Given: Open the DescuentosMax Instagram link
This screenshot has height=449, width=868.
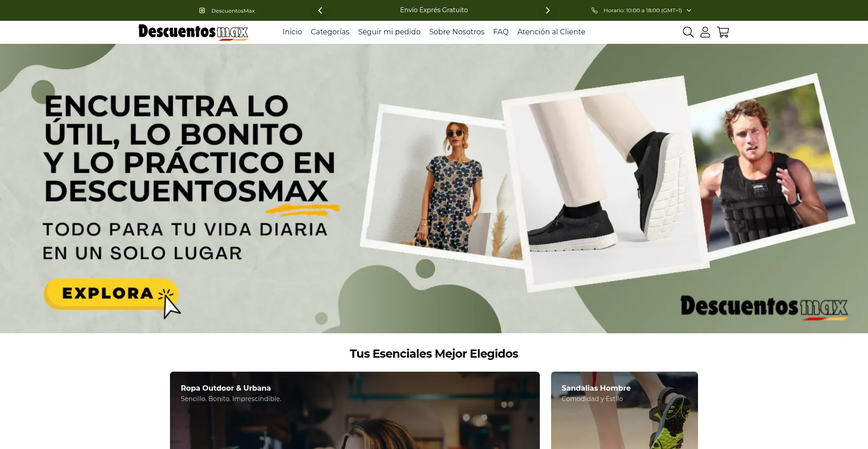Looking at the screenshot, I should [x=233, y=10].
